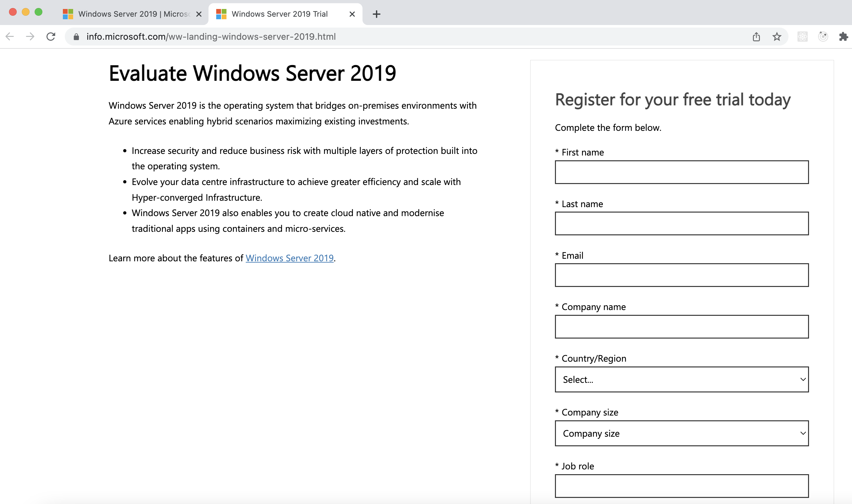The height and width of the screenshot is (504, 852).
Task: Open the Company size dropdown
Action: point(681,433)
